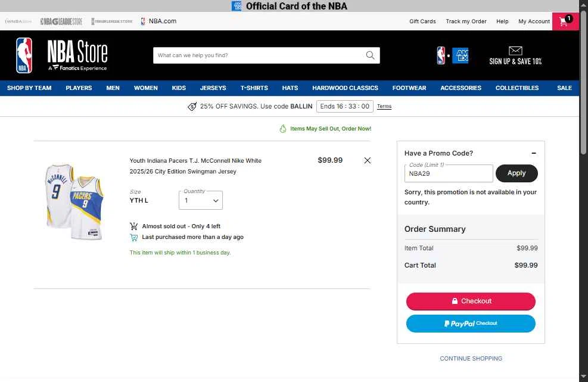Open the Women menu
This screenshot has height=382, width=588.
point(146,88)
